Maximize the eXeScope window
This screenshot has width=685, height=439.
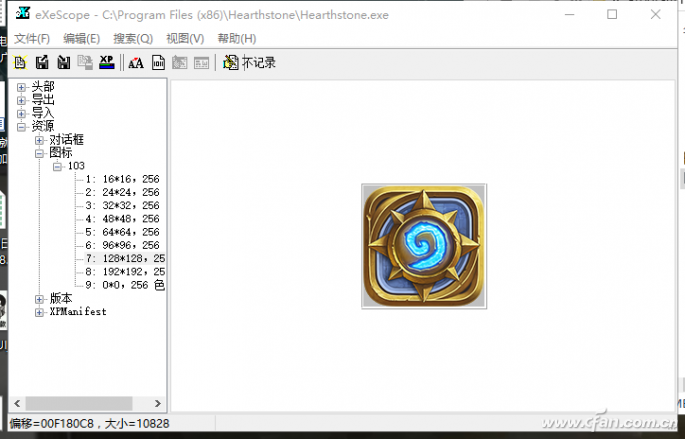(x=612, y=14)
